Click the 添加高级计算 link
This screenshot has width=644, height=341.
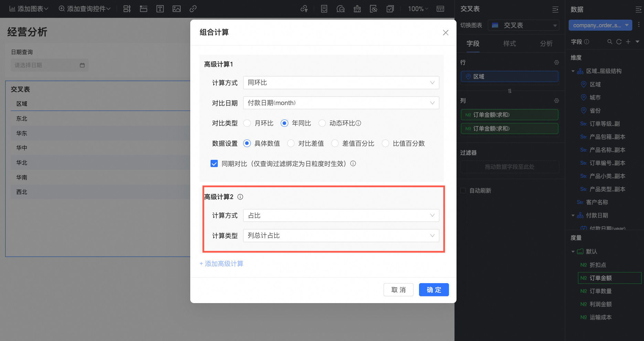pos(222,263)
